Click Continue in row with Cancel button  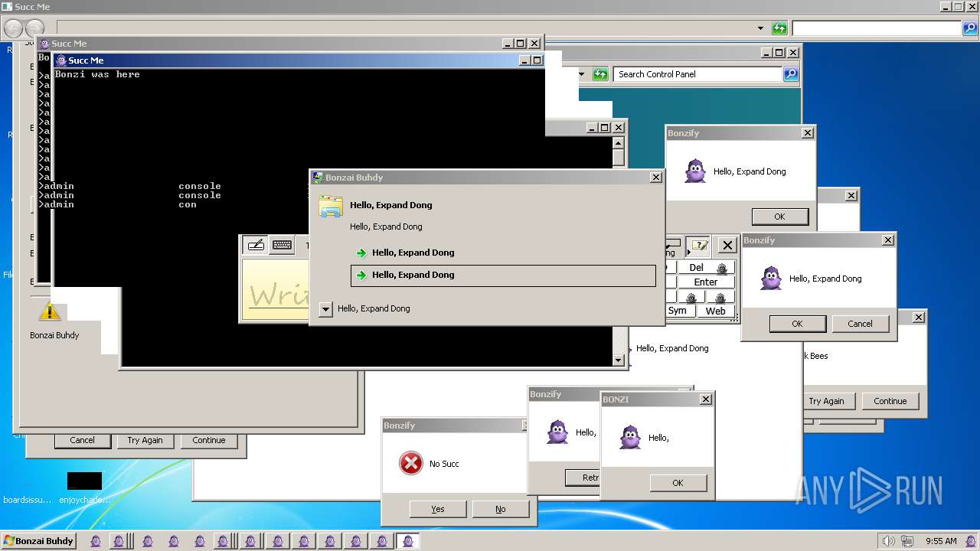[209, 440]
